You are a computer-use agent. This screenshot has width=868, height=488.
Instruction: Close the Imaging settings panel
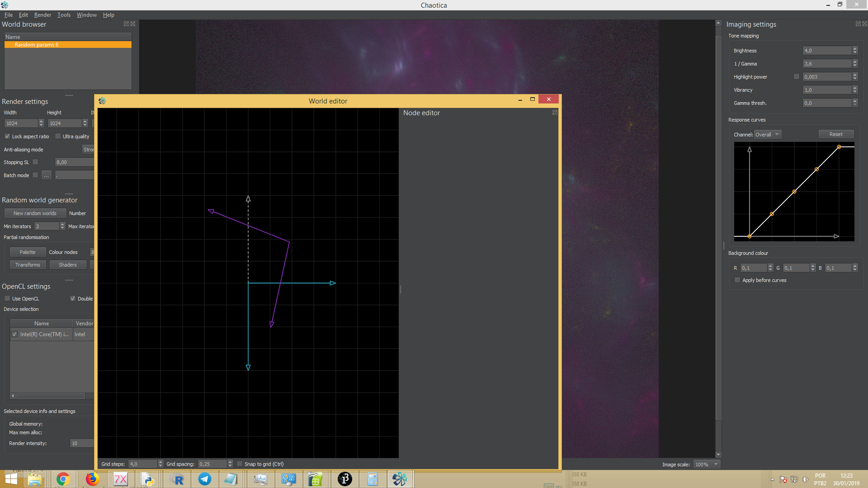click(x=864, y=24)
